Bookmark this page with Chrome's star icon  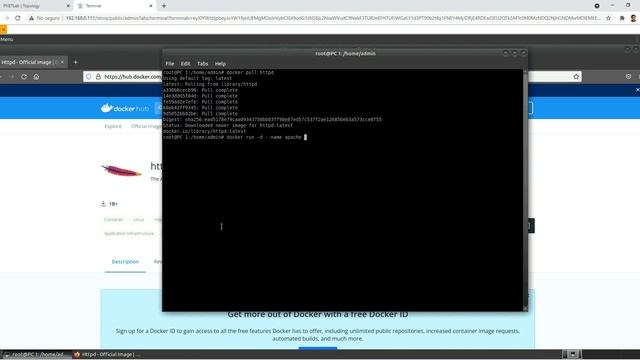(x=609, y=18)
